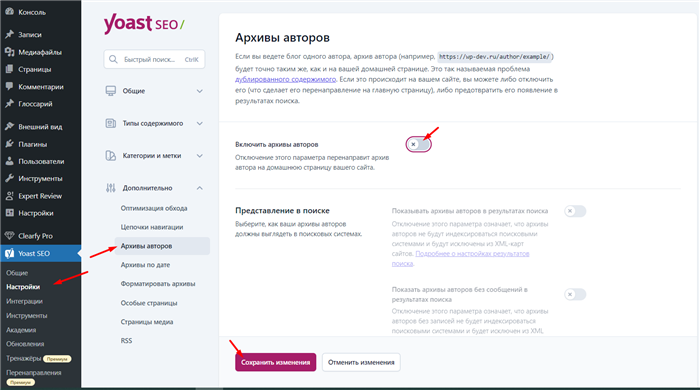Viewport: 700px width, 390px height.
Task: Click the Типы содержимого icon
Action: click(111, 123)
